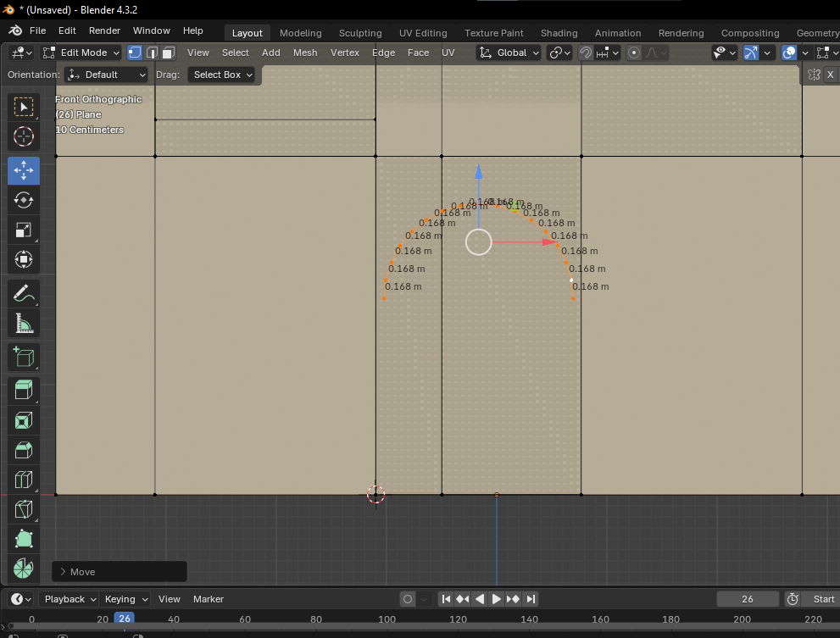The width and height of the screenshot is (840, 638).
Task: Switch to the Sculpting workspace tab
Action: pos(360,33)
